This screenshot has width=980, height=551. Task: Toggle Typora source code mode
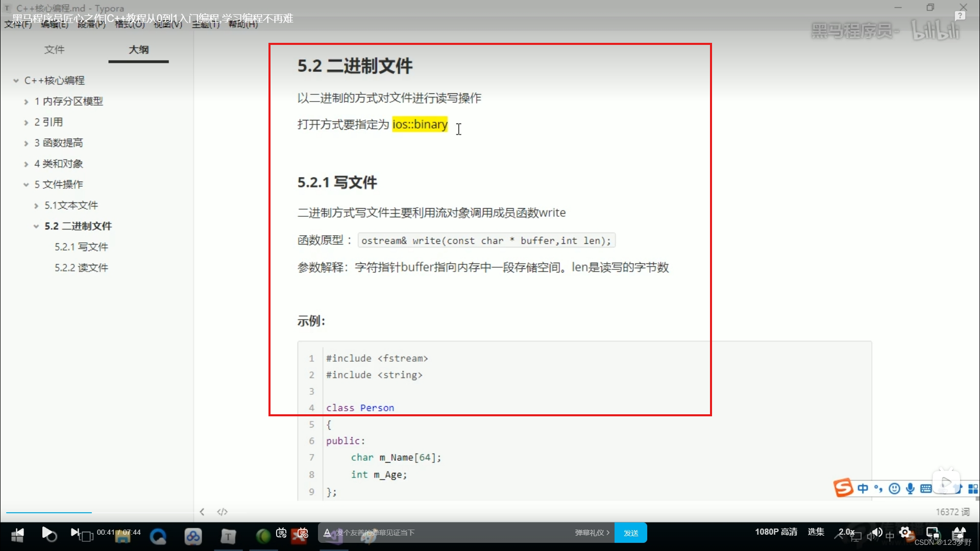(222, 512)
